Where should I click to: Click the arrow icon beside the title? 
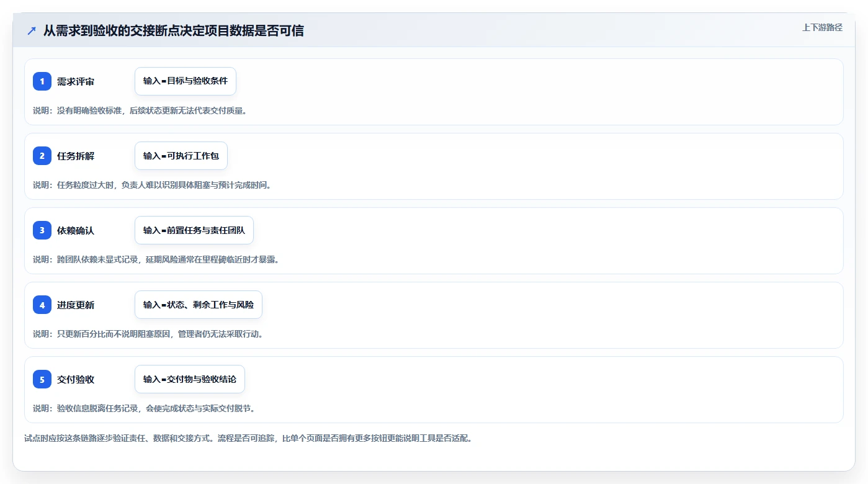[x=32, y=31]
